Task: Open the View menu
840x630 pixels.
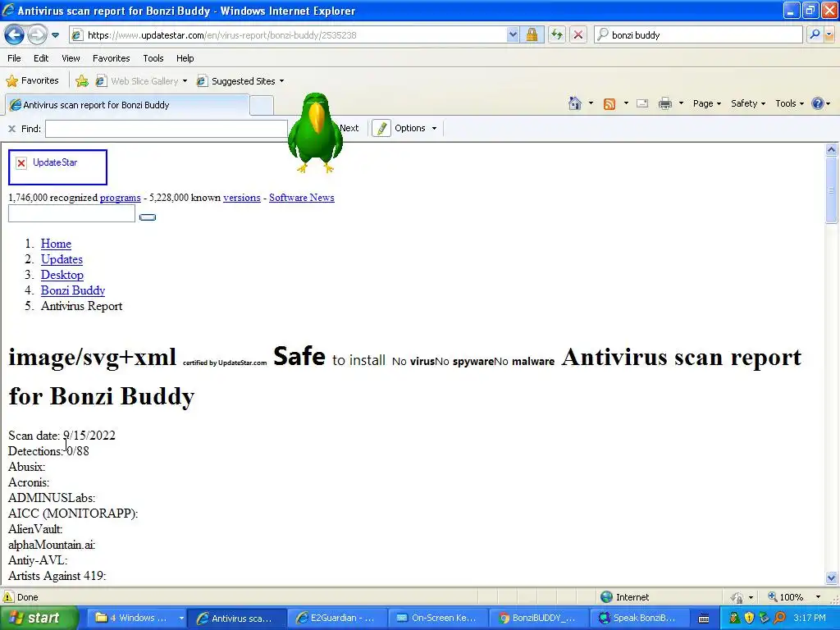Action: click(x=71, y=58)
